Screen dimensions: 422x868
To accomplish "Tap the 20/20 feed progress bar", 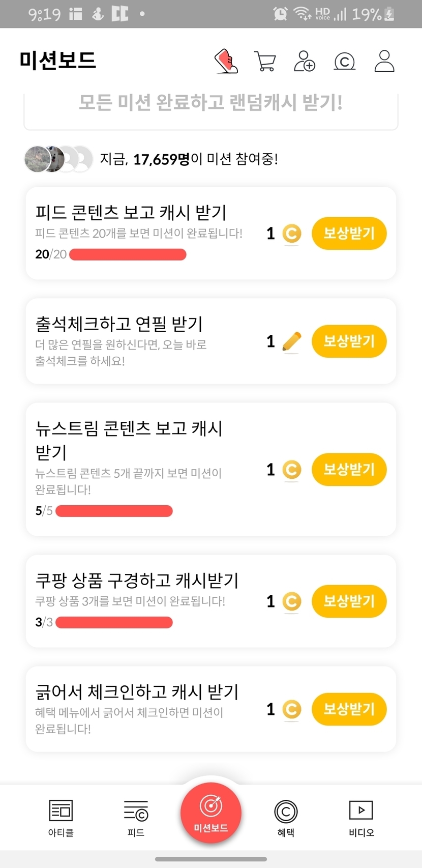I will pos(128,254).
